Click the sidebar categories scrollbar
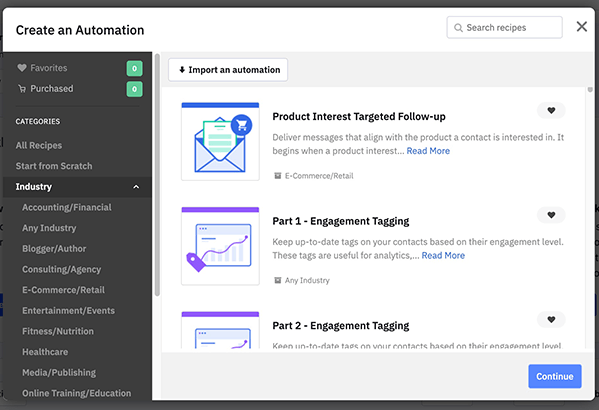Viewport: 599px width, 410px height. 157,175
